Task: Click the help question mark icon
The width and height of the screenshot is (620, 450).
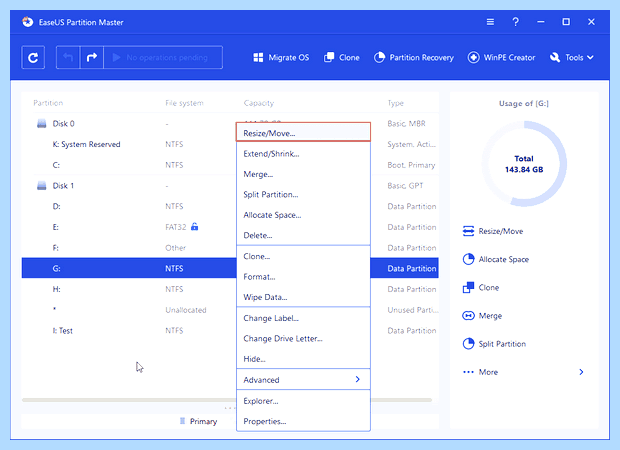Action: (515, 22)
